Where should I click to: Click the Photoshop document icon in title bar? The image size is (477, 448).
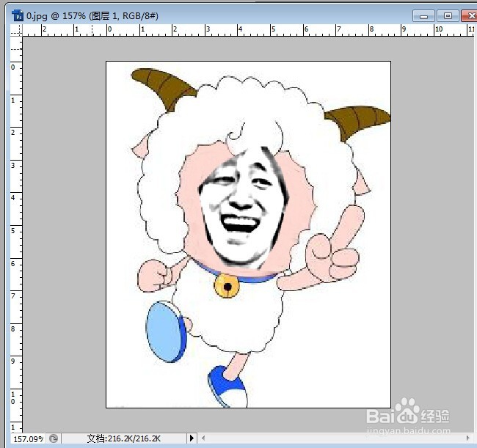(18, 15)
